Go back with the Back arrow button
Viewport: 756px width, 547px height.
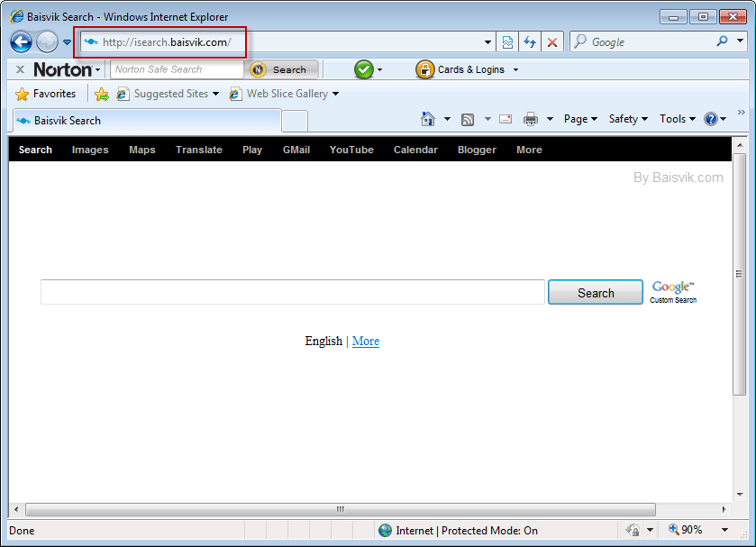pyautogui.click(x=22, y=42)
